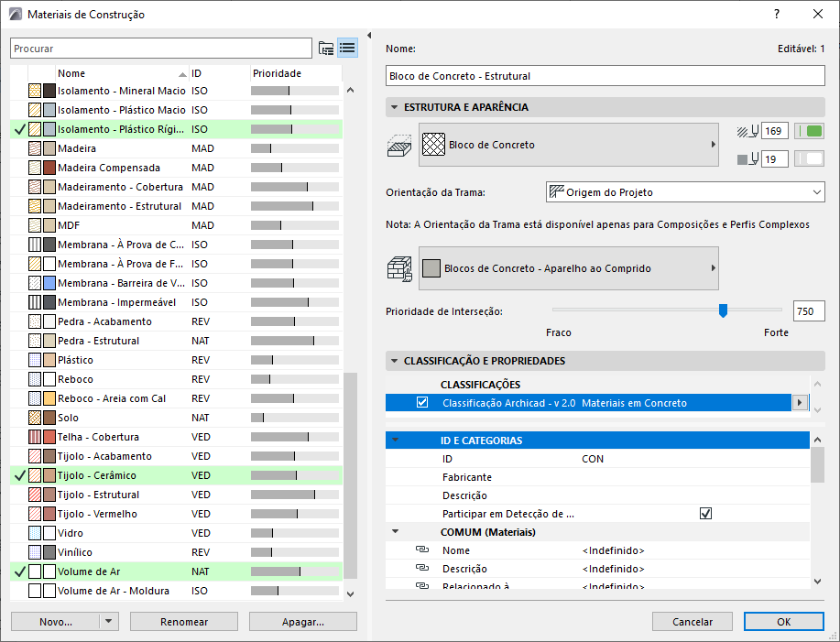
Task: Click Reboco fill pattern icon
Action: (35, 380)
